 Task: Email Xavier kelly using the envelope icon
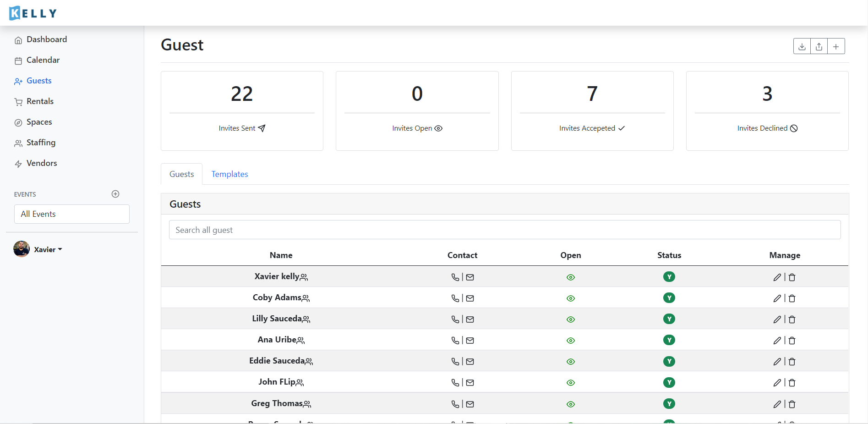pos(470,277)
